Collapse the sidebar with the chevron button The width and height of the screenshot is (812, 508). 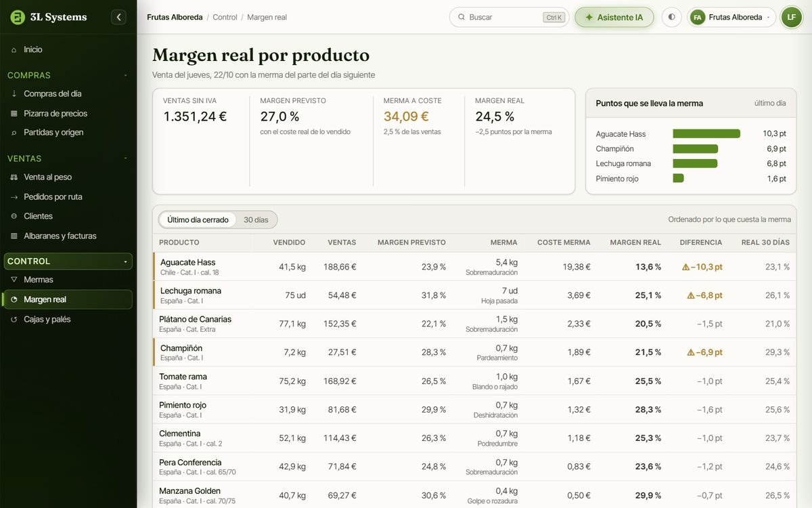[118, 17]
